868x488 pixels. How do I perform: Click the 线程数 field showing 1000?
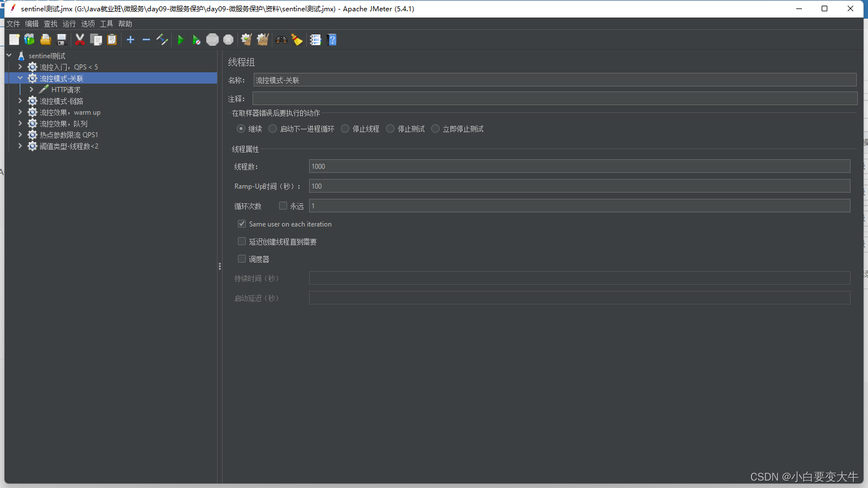579,166
